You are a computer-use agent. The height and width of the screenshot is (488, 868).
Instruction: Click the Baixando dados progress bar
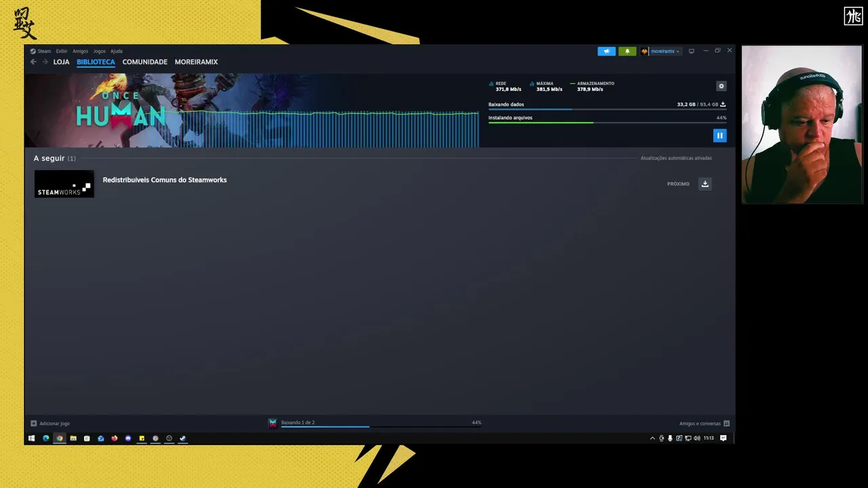click(607, 109)
